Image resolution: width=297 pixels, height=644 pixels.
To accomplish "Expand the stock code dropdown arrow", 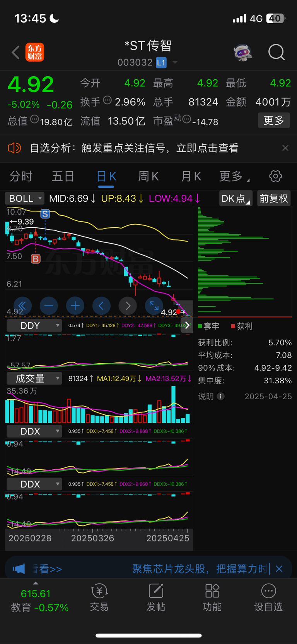I will (x=175, y=62).
